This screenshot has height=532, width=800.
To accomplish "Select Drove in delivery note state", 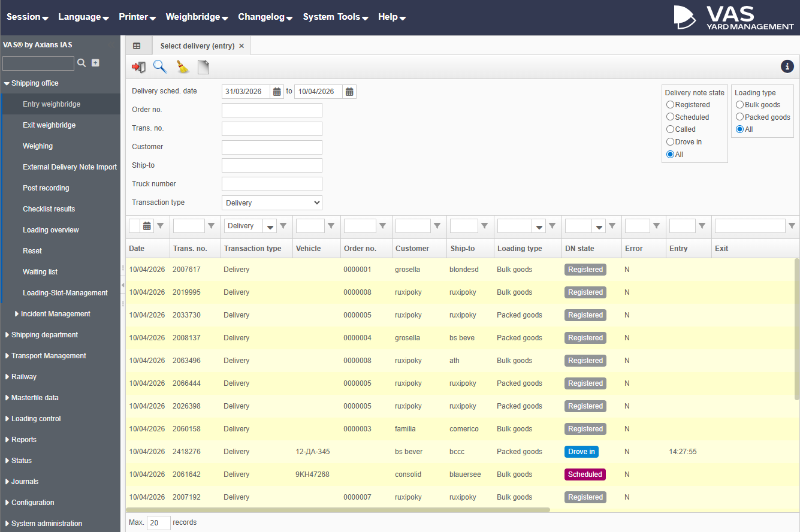I will [671, 142].
